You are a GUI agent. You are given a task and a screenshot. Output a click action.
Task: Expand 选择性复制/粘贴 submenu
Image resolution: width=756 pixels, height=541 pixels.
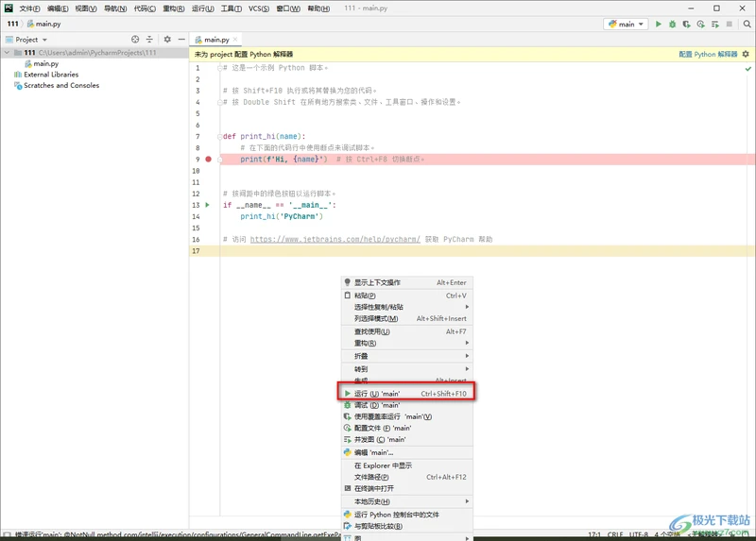(x=407, y=307)
